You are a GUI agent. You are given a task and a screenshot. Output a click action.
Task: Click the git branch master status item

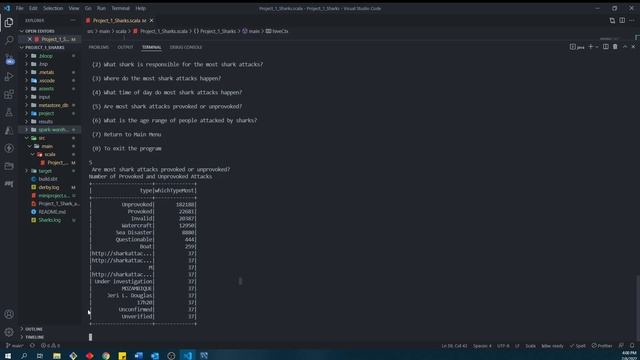pos(15,346)
